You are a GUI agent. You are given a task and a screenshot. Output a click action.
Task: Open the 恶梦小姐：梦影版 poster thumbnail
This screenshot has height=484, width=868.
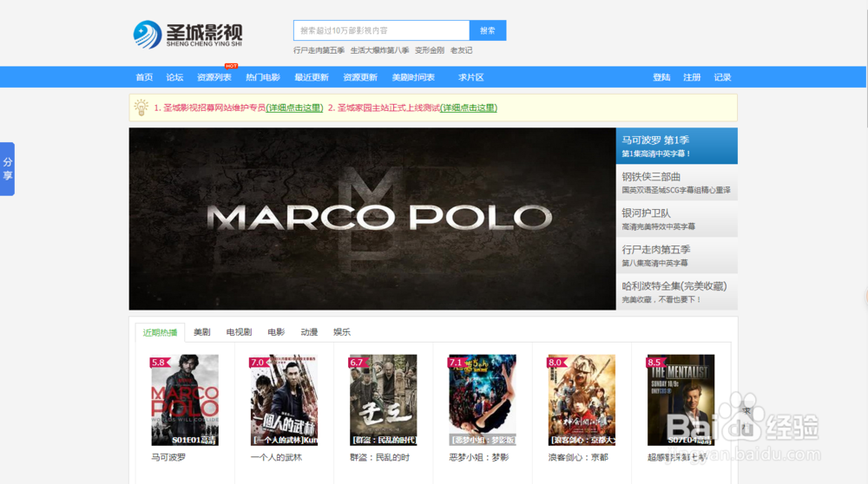pos(482,400)
